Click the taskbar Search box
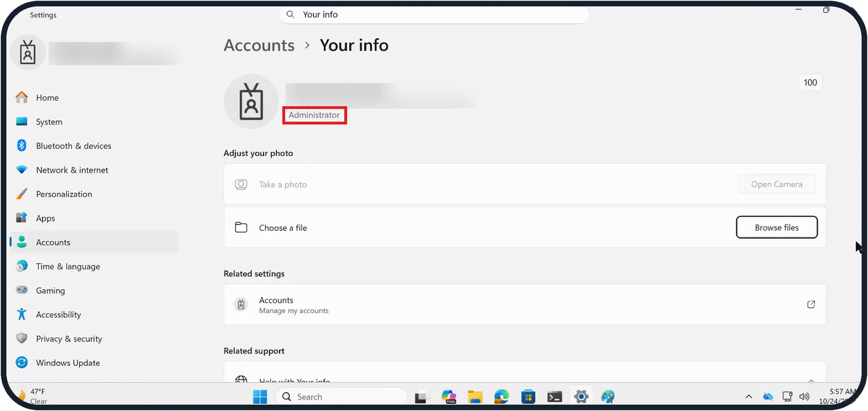Viewport: 868px width, 411px height. 340,397
